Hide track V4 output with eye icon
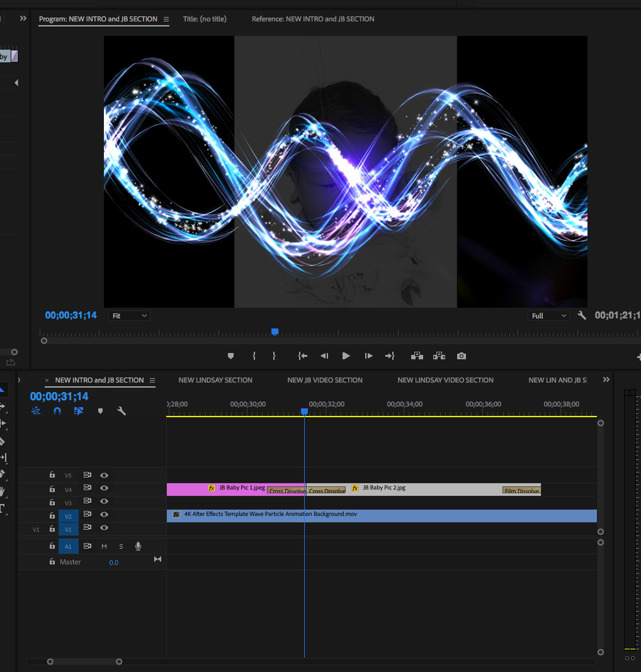 (x=105, y=488)
